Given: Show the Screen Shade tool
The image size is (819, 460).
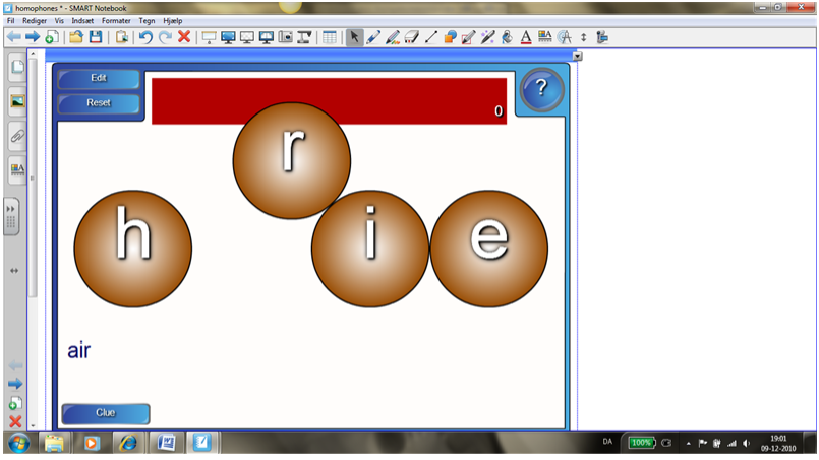Looking at the screenshot, I should (209, 37).
